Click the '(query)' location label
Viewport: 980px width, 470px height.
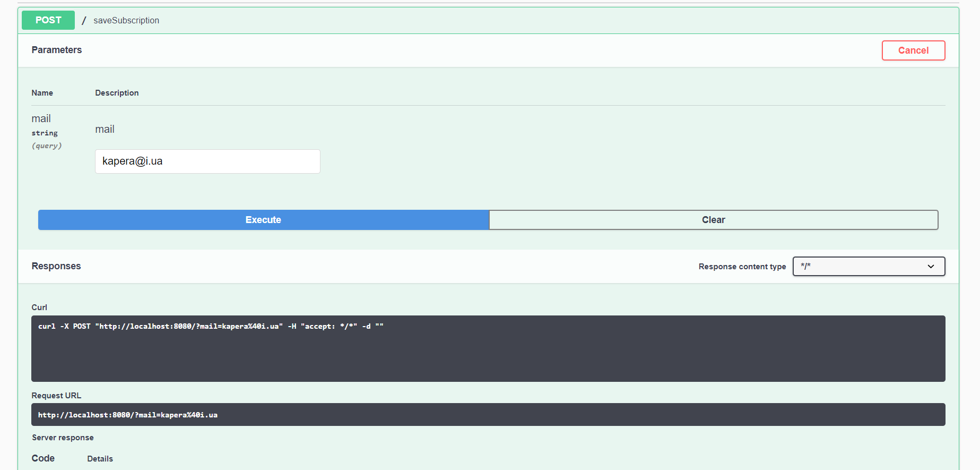click(47, 146)
